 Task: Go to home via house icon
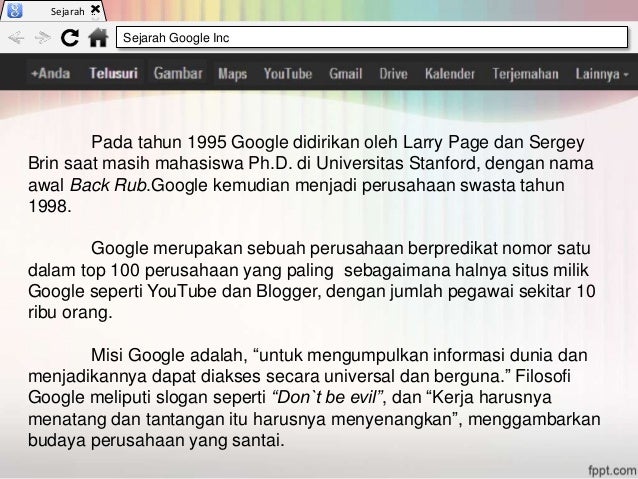(98, 37)
